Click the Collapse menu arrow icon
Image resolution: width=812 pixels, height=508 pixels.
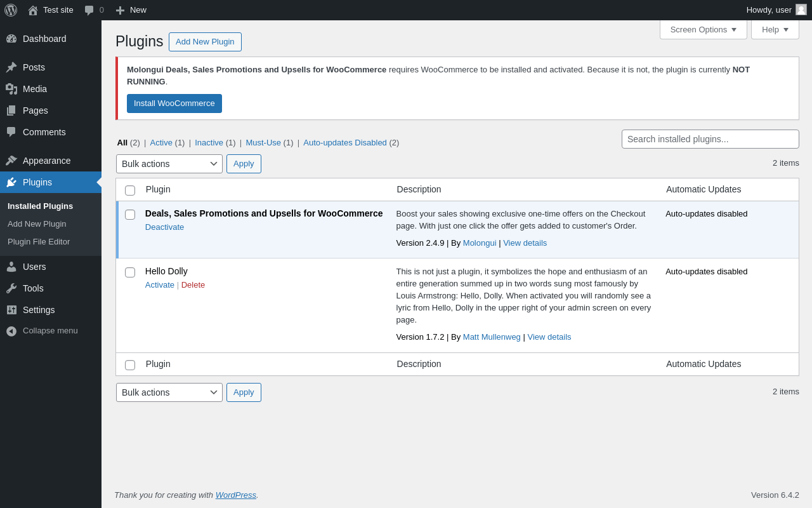[x=11, y=331]
